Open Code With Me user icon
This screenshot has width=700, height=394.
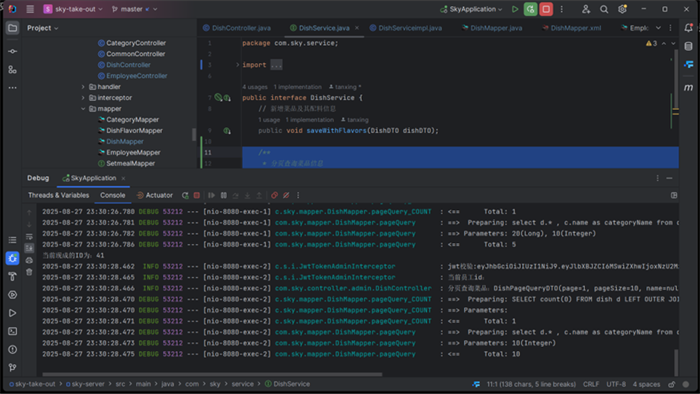tap(586, 9)
